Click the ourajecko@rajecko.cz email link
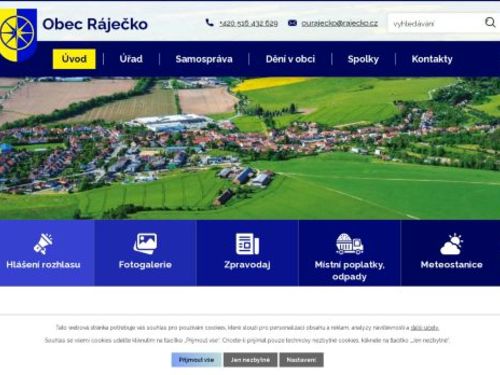 (339, 23)
